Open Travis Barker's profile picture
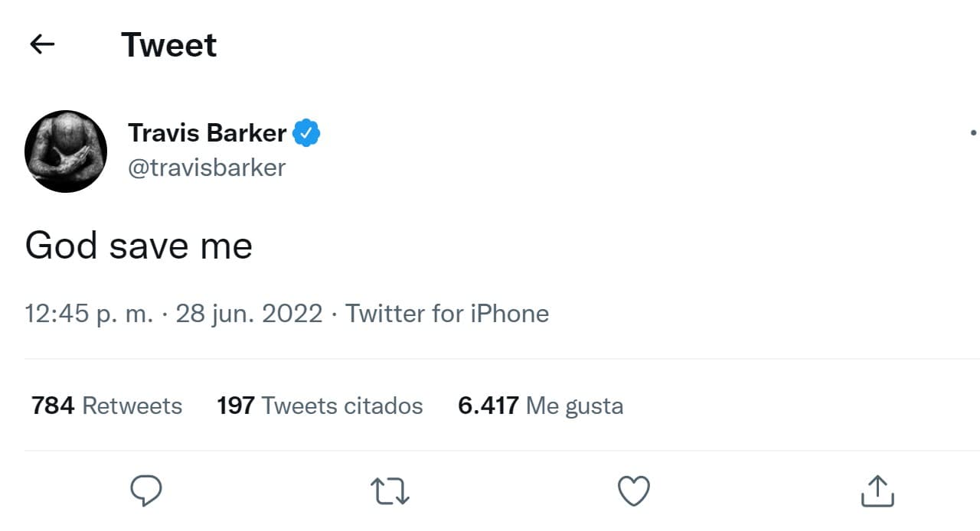Image resolution: width=980 pixels, height=531 pixels. [x=66, y=150]
